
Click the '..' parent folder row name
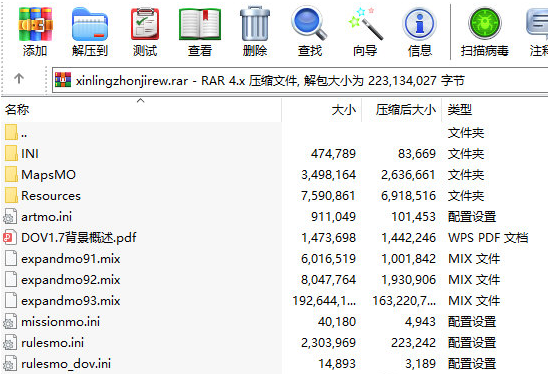click(x=24, y=135)
